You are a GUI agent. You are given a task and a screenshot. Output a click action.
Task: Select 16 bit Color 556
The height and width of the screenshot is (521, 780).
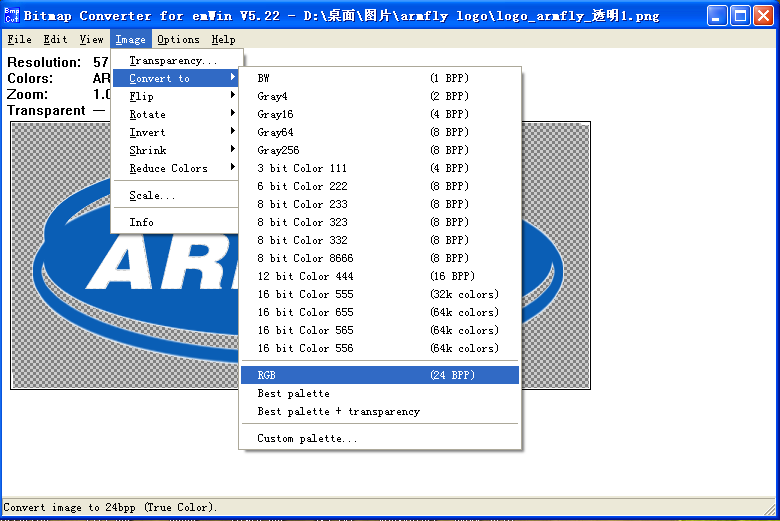pos(380,347)
